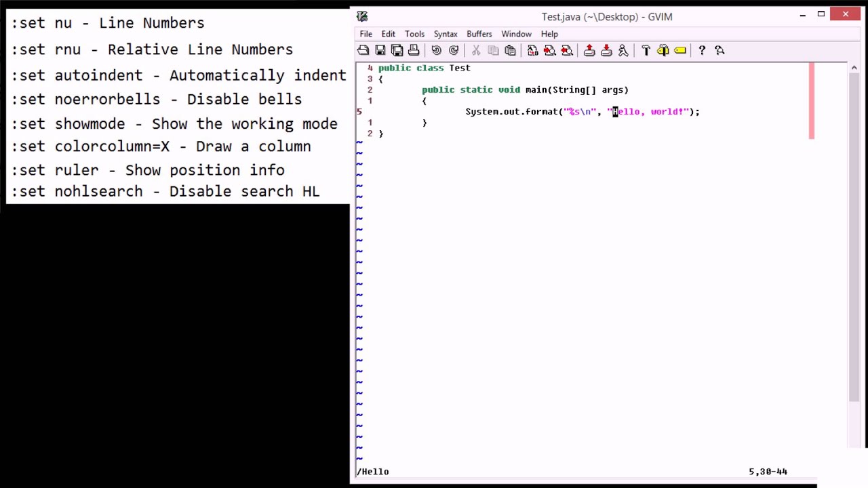The height and width of the screenshot is (488, 868).
Task: Open the Tools menu
Action: click(414, 34)
